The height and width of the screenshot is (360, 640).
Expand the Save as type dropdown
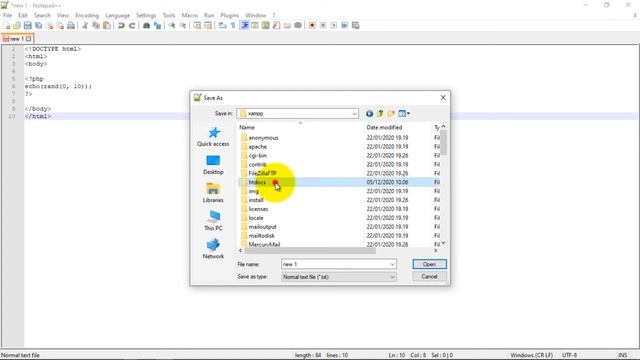pyautogui.click(x=392, y=277)
